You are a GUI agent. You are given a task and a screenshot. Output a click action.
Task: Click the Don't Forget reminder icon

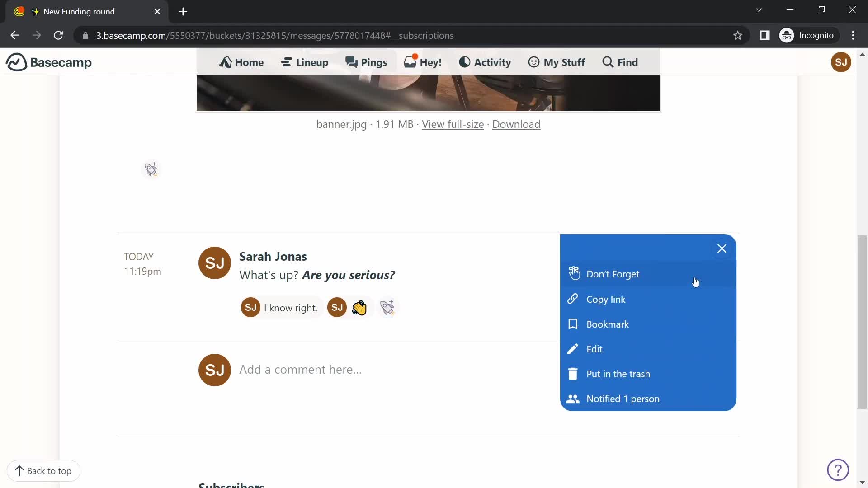tap(573, 273)
